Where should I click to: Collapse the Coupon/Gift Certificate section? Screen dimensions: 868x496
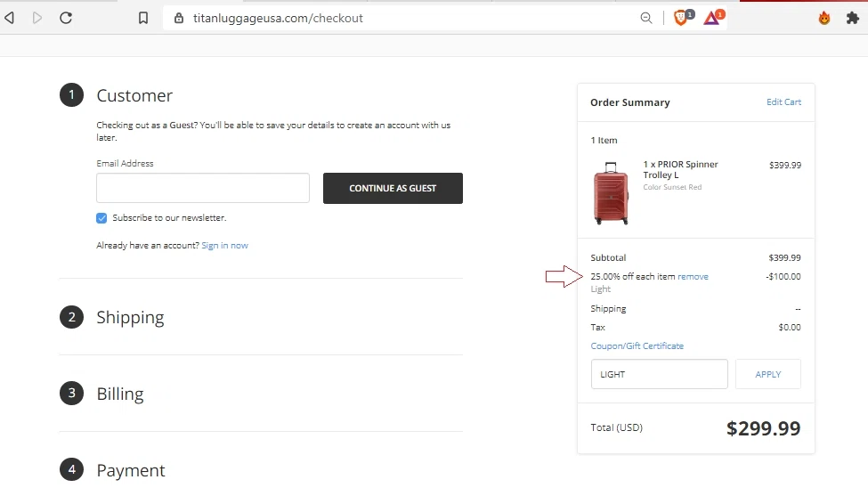637,346
